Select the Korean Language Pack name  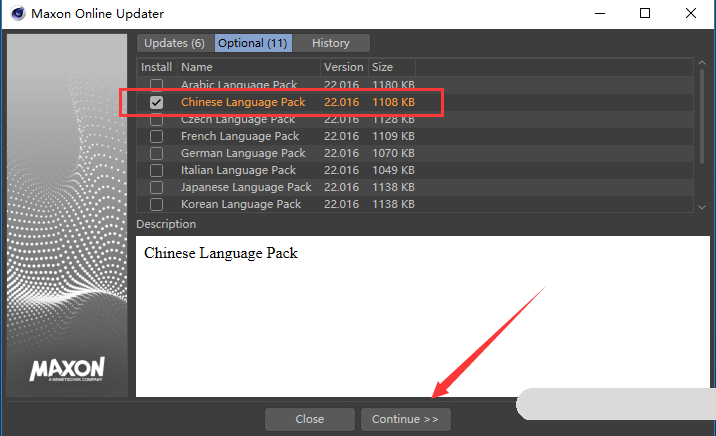(x=241, y=204)
